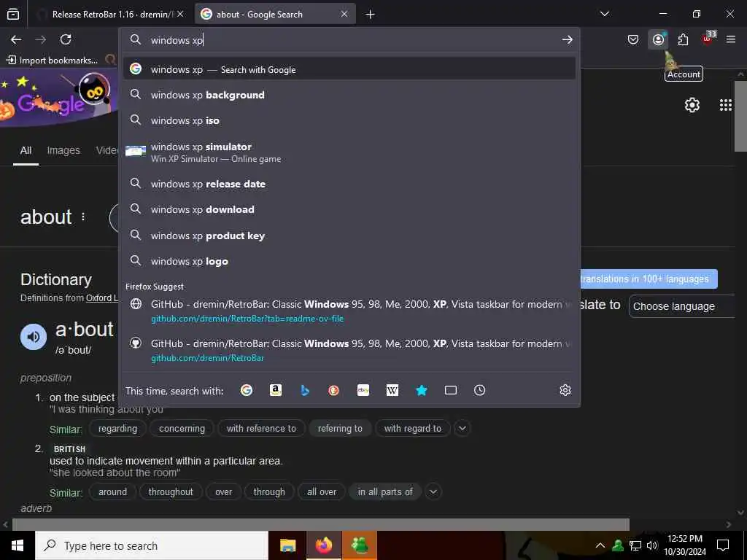Pick suggestion 'windows xp download'
The image size is (747, 560).
point(349,209)
